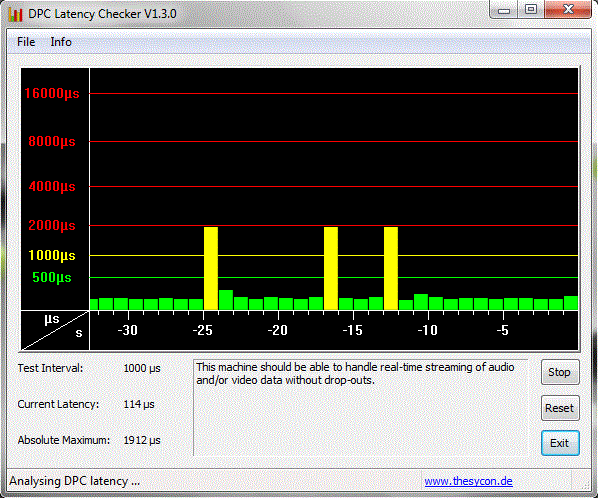Click the yellow spike bar near -13 s
The image size is (598, 498).
click(391, 268)
